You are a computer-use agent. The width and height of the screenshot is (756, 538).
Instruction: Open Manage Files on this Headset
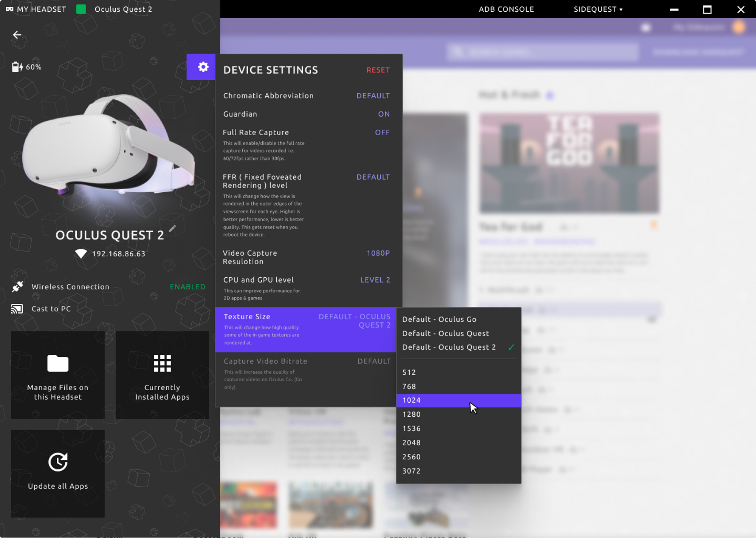tap(58, 375)
